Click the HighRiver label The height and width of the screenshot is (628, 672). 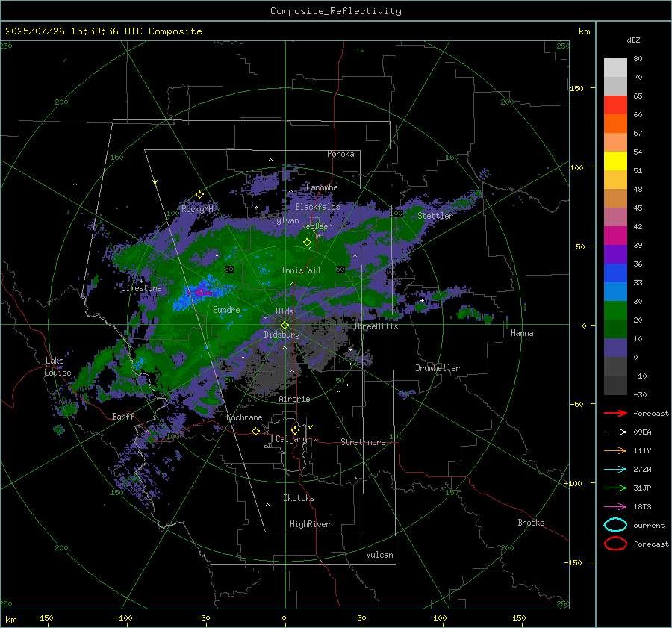[310, 524]
